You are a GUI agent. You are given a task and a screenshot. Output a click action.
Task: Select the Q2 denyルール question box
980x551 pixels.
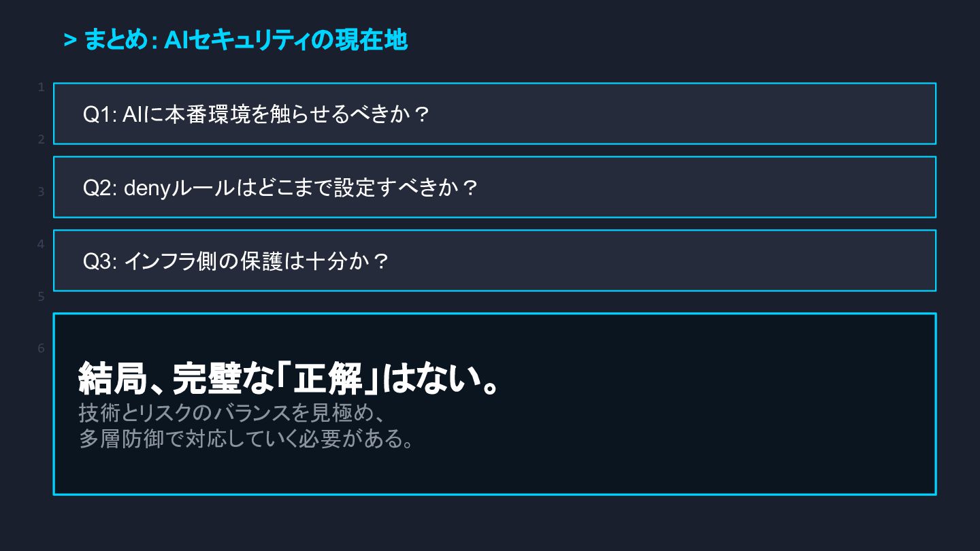click(494, 187)
